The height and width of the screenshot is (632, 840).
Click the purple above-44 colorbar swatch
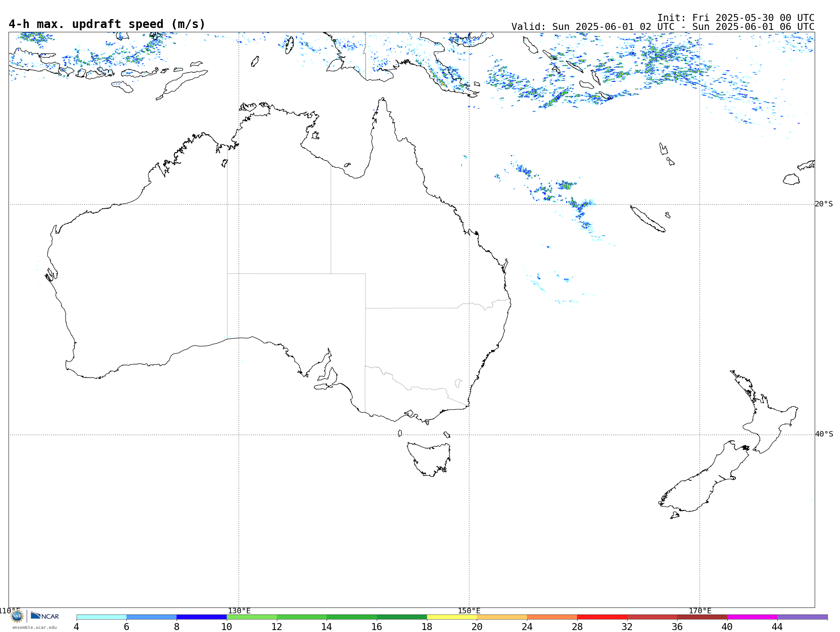click(802, 617)
